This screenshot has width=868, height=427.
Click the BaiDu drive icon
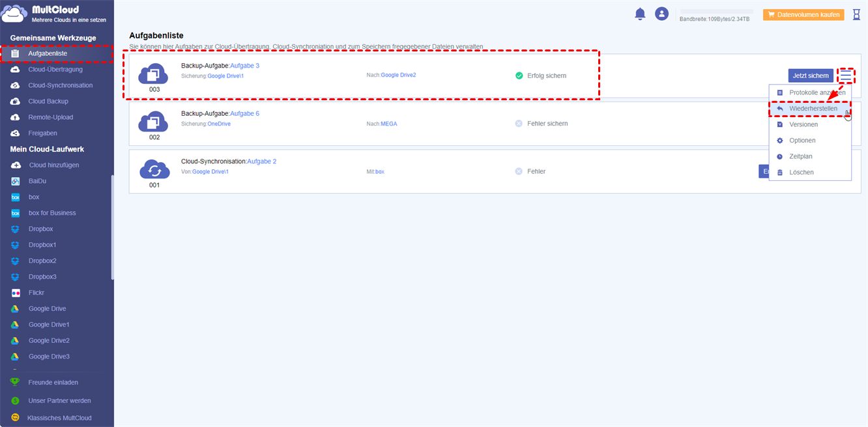click(15, 181)
